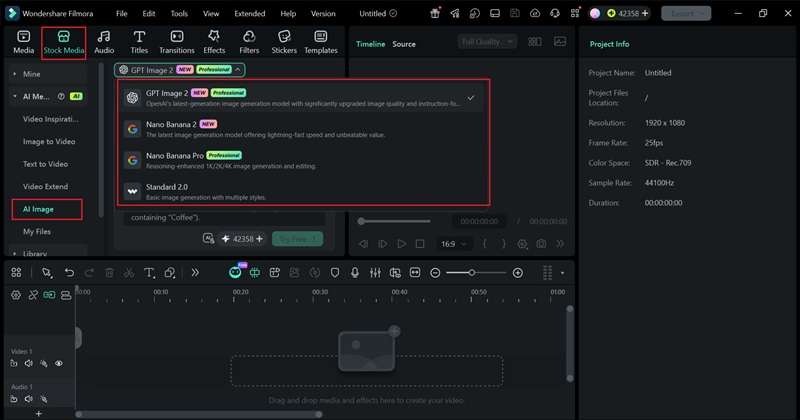
Task: Open the Effects tab
Action: tap(214, 42)
